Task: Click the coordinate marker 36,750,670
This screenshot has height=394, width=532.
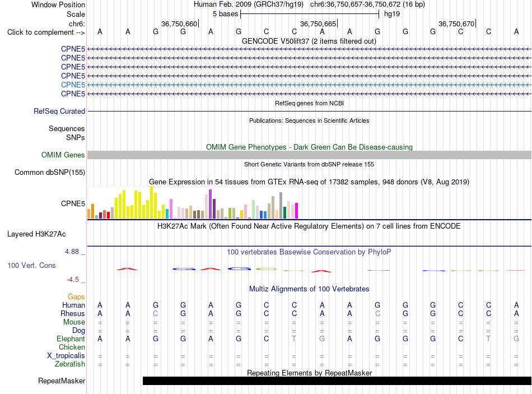Action: [456, 24]
